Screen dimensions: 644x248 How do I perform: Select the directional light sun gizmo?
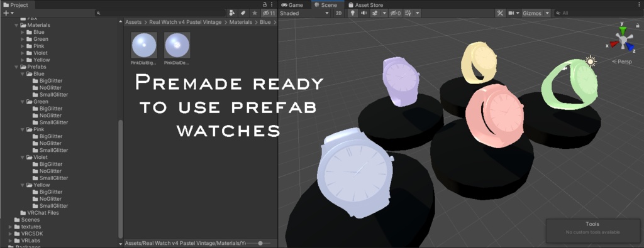pos(590,62)
